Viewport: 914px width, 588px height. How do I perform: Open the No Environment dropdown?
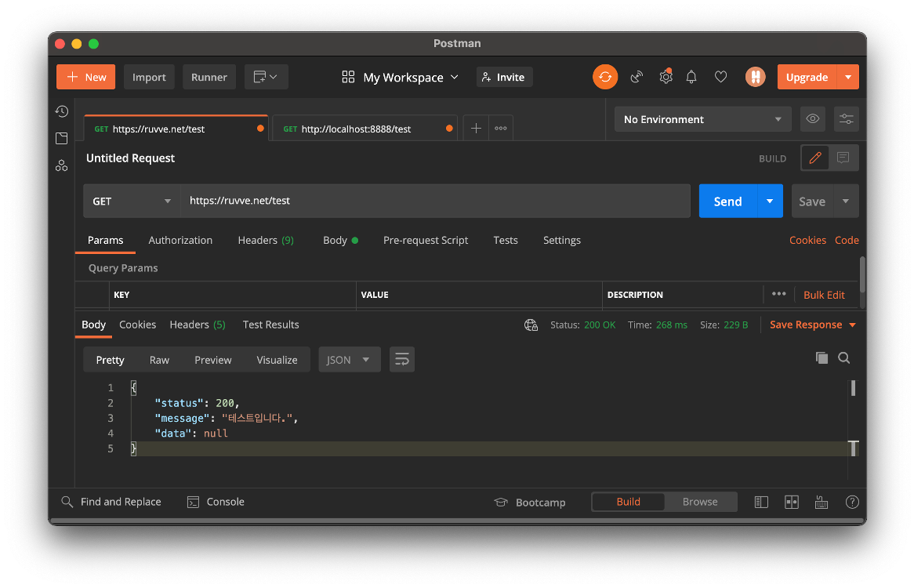click(703, 119)
